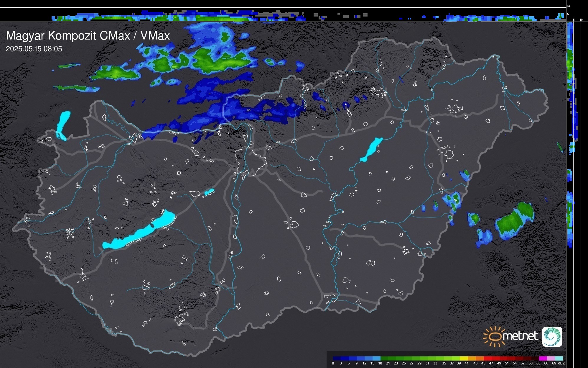This screenshot has width=588, height=368.
Task: Click the small cyan Lake Velence shape
Action: coord(209,192)
